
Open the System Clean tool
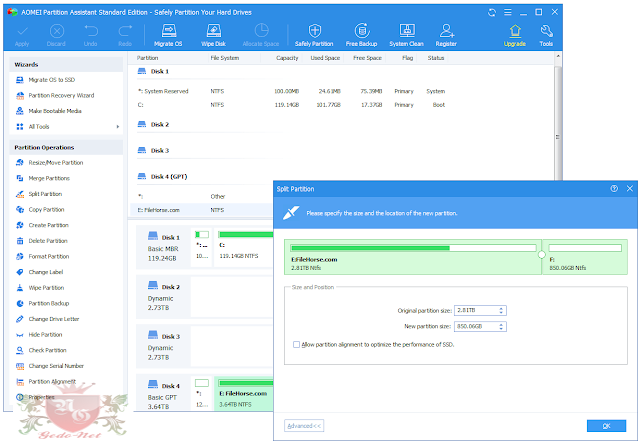[x=406, y=35]
